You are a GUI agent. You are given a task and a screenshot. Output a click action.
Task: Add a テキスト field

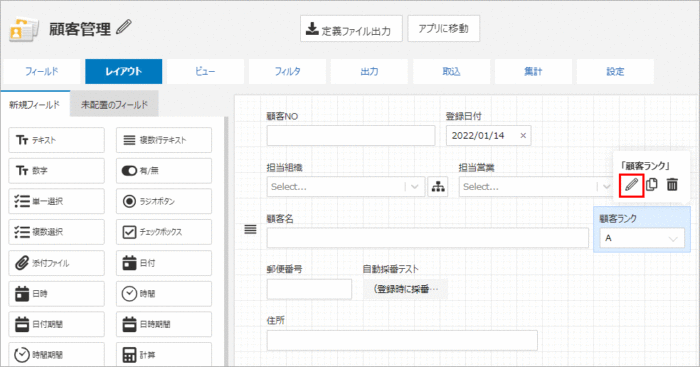pos(56,140)
